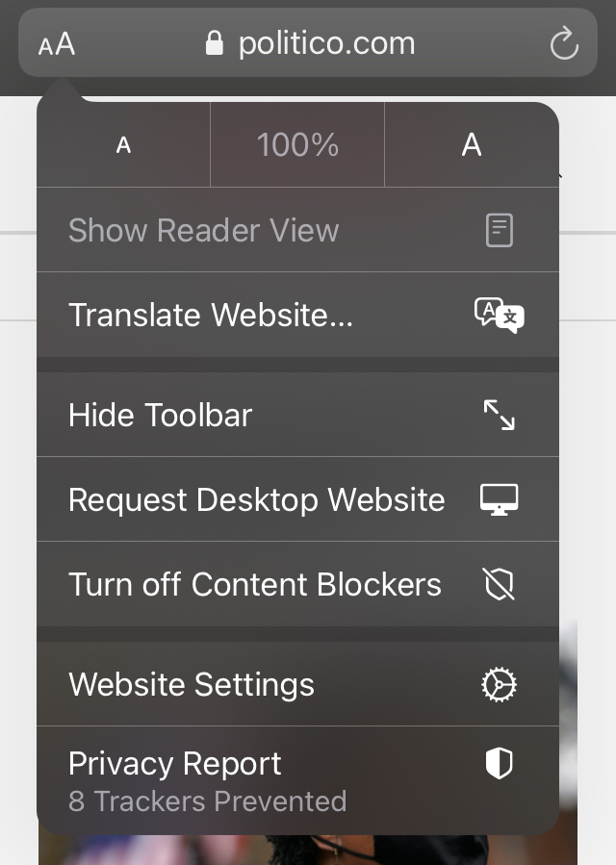616x865 pixels.
Task: Decrease text size with small A
Action: [123, 145]
